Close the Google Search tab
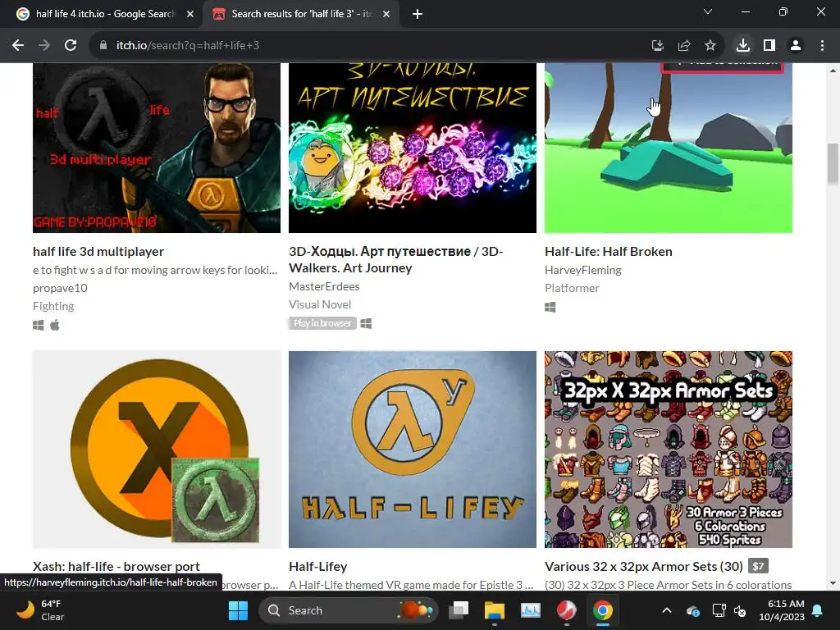Viewport: 840px width, 630px height. [x=190, y=14]
